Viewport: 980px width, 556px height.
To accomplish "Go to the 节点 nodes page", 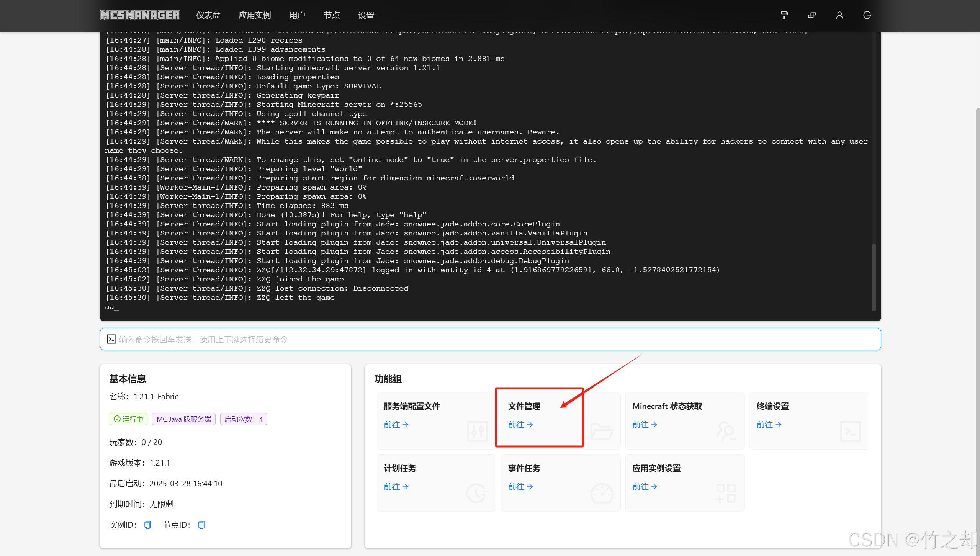I will [332, 15].
